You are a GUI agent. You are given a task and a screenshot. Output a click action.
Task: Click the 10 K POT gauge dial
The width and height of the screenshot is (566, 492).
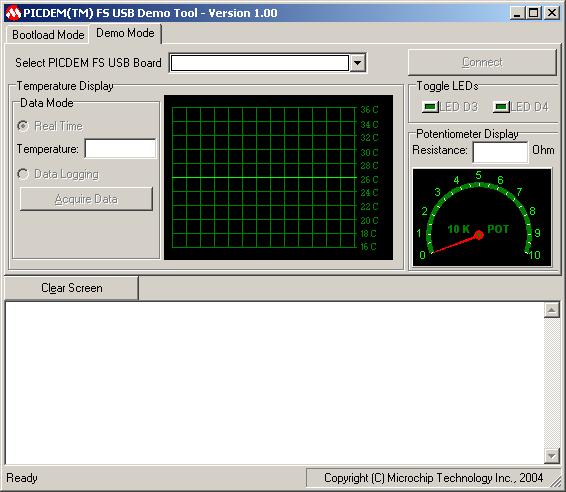pos(482,217)
